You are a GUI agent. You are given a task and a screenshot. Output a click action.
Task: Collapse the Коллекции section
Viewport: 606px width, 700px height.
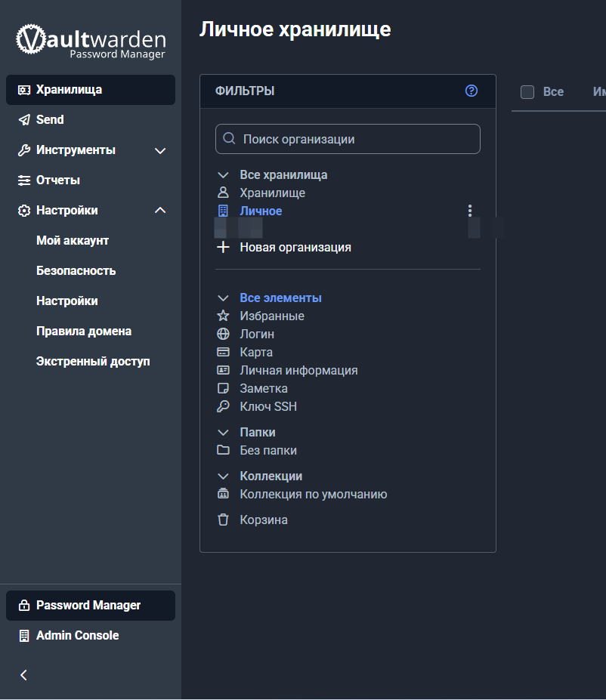(x=222, y=476)
